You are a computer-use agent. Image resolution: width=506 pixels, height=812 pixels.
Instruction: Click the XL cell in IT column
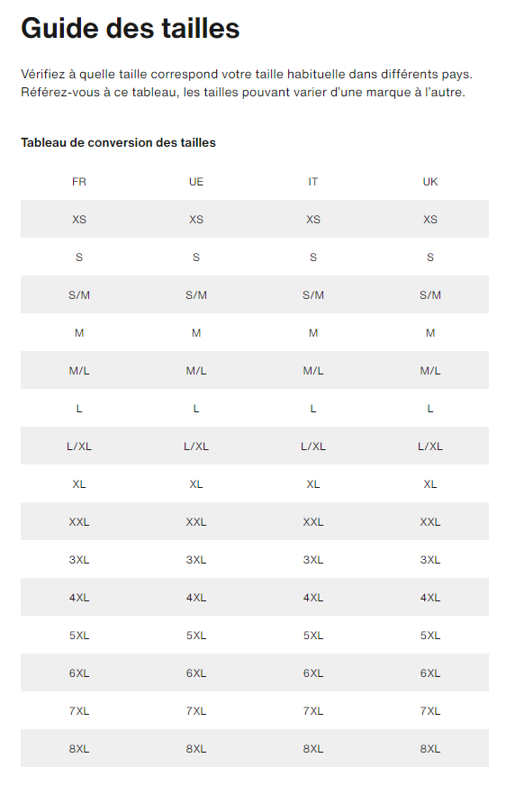pos(313,484)
